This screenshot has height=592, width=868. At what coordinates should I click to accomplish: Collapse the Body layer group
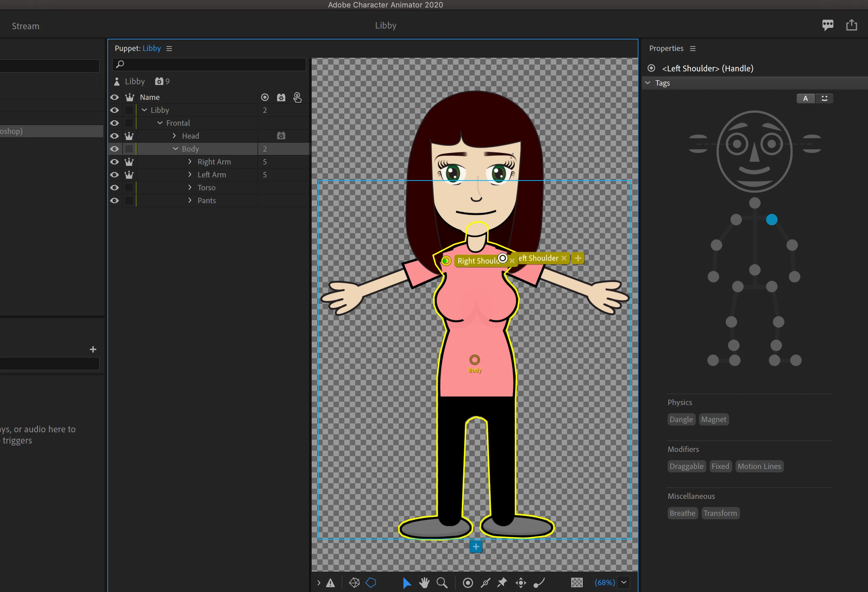[x=175, y=149]
